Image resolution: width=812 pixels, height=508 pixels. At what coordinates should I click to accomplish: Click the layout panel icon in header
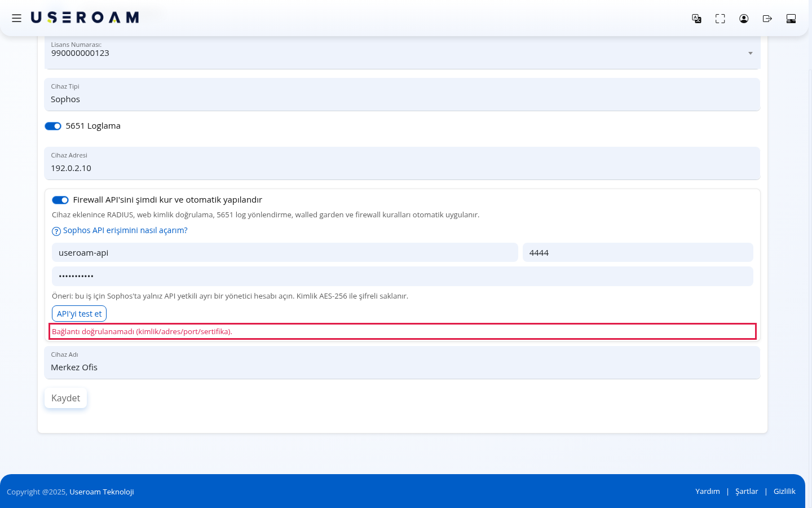point(791,19)
